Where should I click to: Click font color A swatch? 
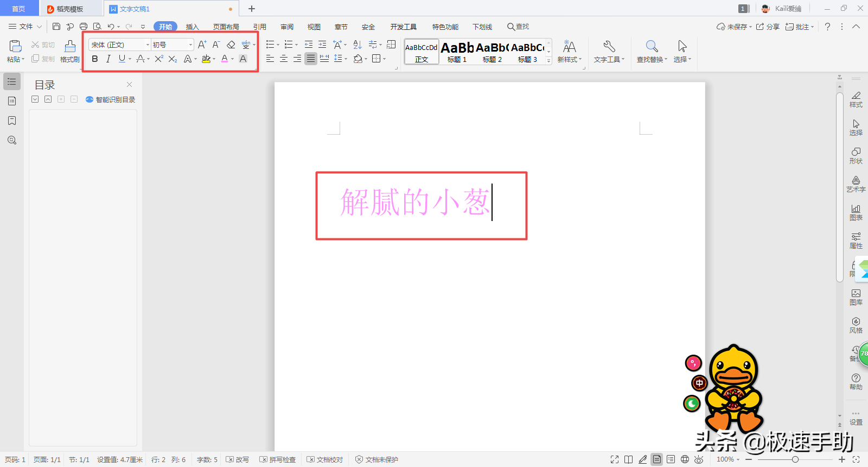click(x=225, y=59)
